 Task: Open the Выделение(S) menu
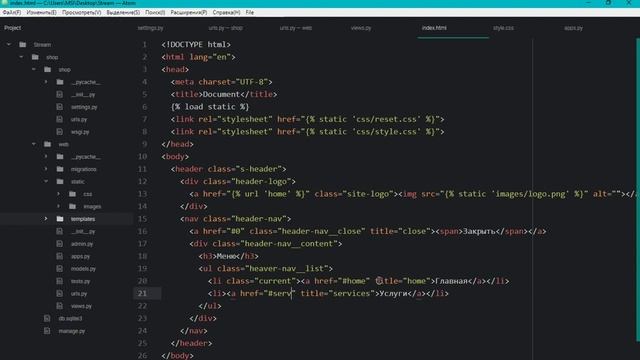click(x=123, y=13)
